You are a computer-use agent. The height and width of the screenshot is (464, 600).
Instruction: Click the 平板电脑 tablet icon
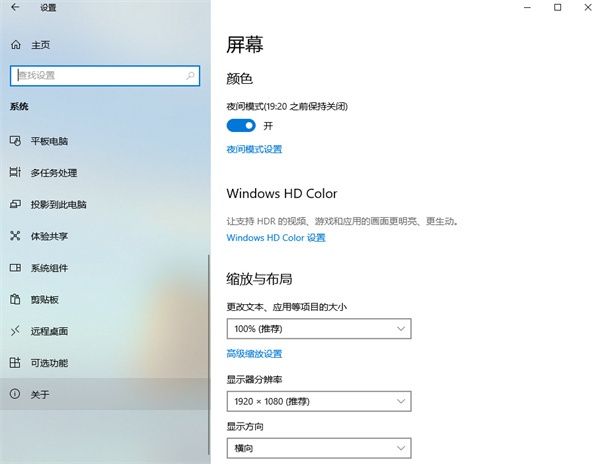[x=15, y=141]
